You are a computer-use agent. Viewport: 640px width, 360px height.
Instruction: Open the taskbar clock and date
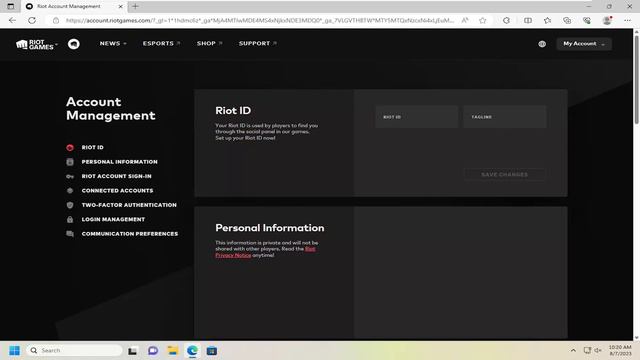click(620, 351)
